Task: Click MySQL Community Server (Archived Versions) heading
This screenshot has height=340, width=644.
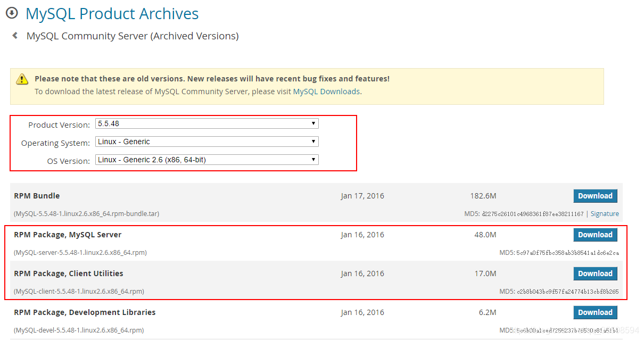Action: [x=133, y=36]
